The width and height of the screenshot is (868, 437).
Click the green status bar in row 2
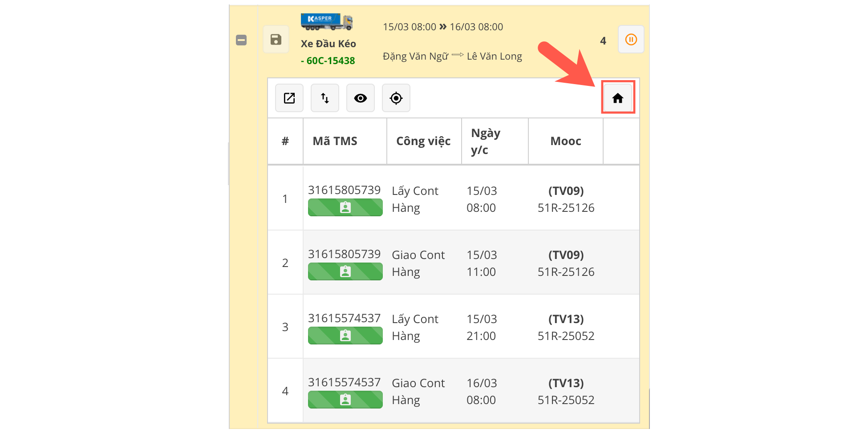(x=345, y=271)
